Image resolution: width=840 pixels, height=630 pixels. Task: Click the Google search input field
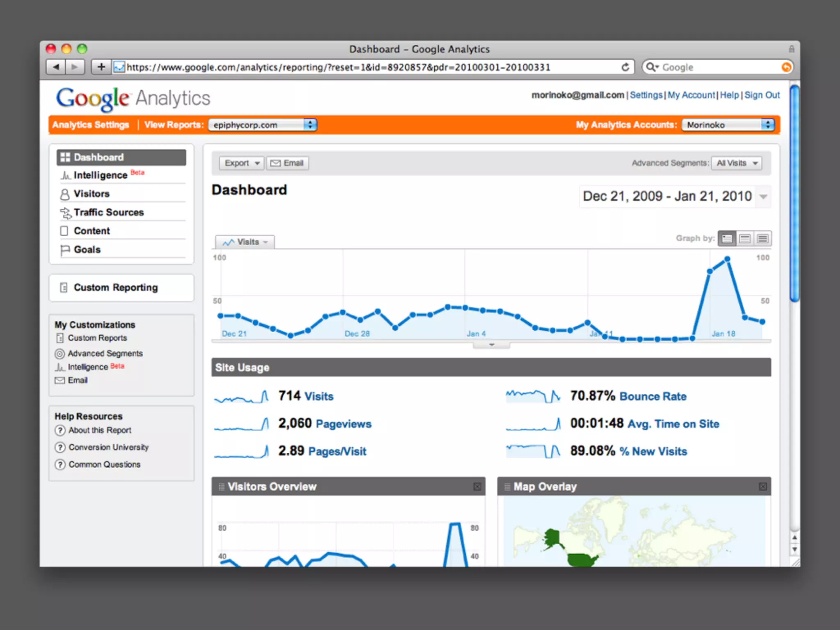718,67
